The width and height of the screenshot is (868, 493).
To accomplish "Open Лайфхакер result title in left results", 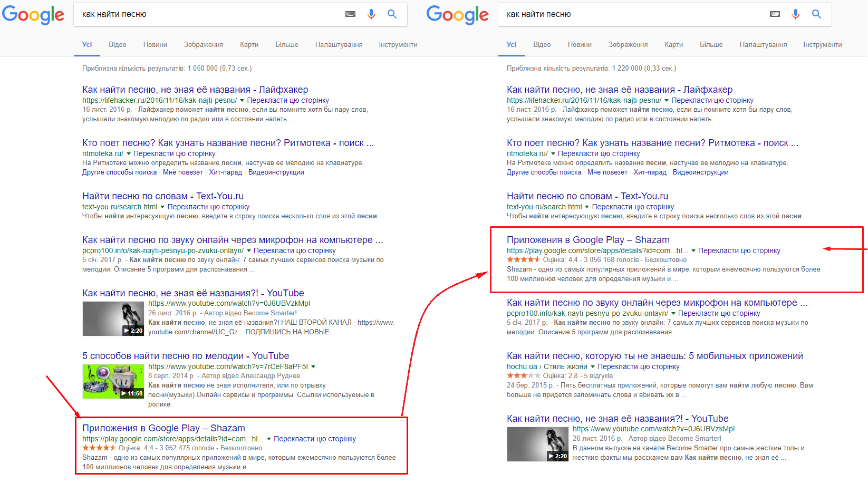I will tap(195, 90).
